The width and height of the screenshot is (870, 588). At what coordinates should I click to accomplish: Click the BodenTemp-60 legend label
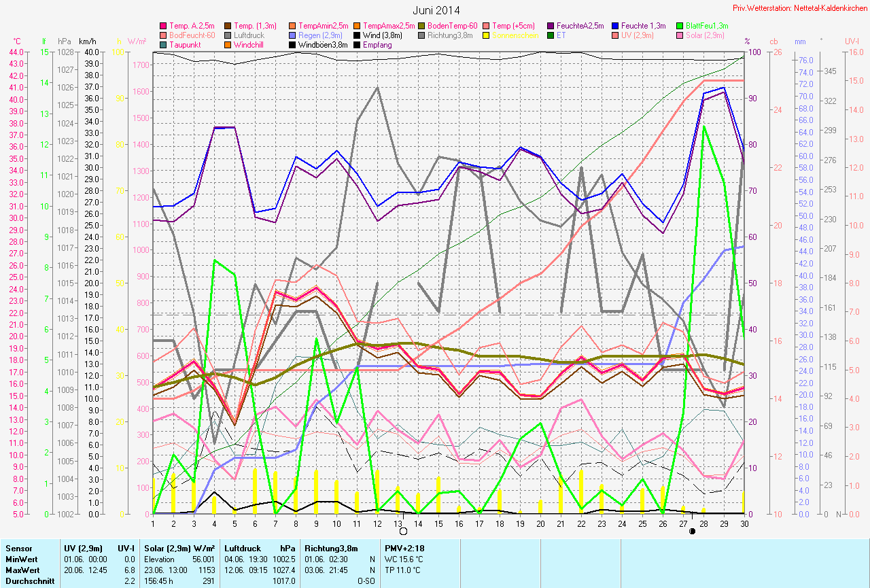(x=453, y=26)
